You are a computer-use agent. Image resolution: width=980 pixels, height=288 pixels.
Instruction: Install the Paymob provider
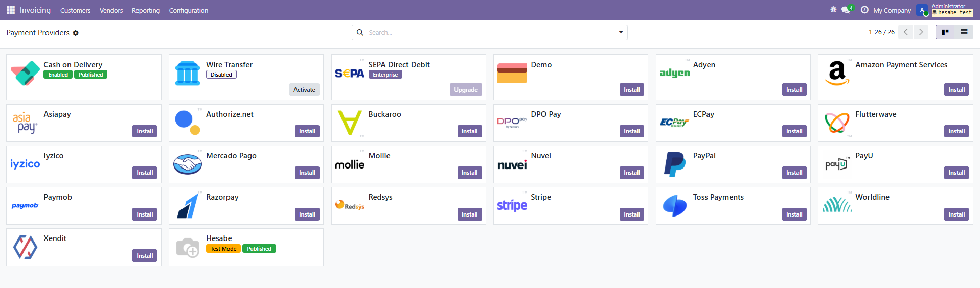[x=145, y=214]
